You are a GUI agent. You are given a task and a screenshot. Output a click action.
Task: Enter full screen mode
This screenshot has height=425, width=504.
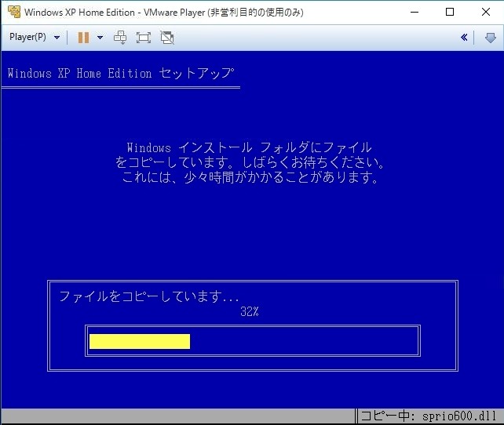(x=144, y=38)
